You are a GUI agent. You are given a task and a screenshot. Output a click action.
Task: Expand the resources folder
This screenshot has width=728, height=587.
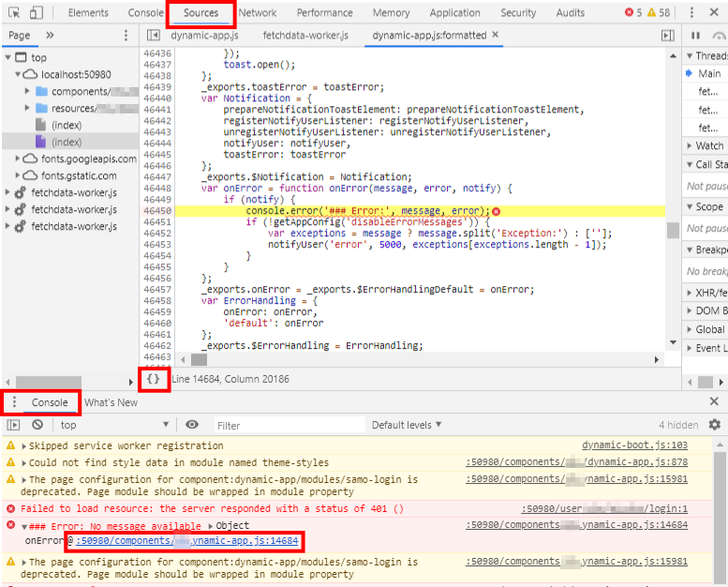click(27, 108)
